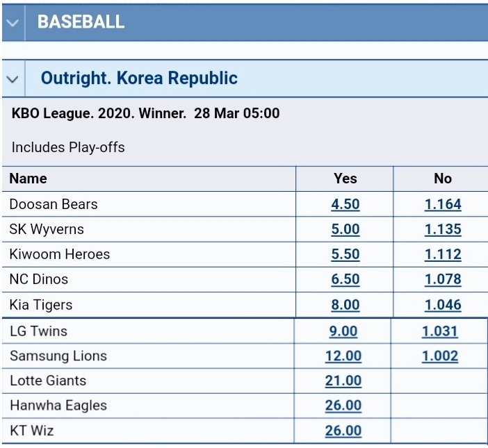This screenshot has height=448, width=488.
Task: Open Outright. Korea Republic heading
Action: coord(139,78)
